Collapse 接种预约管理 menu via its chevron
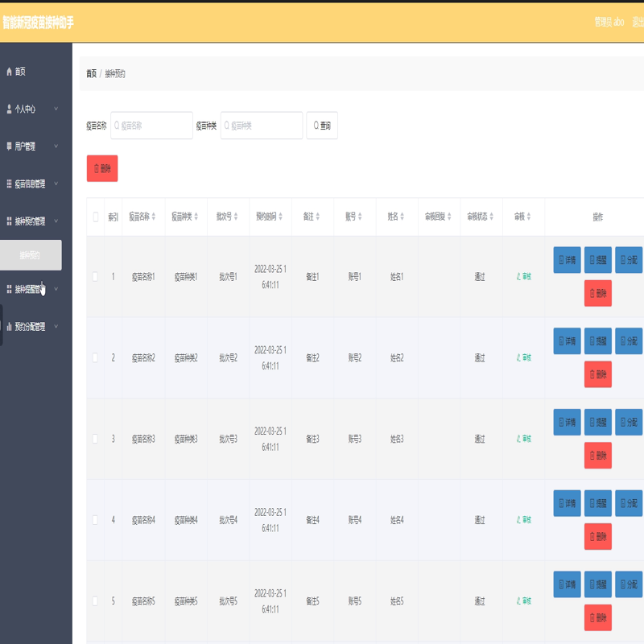Image resolution: width=644 pixels, height=644 pixels. click(56, 221)
